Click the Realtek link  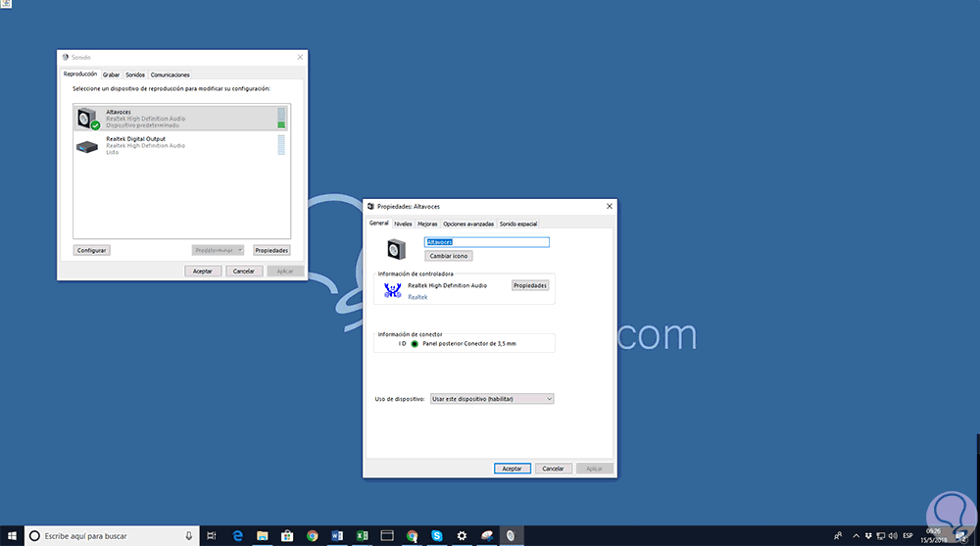click(417, 297)
